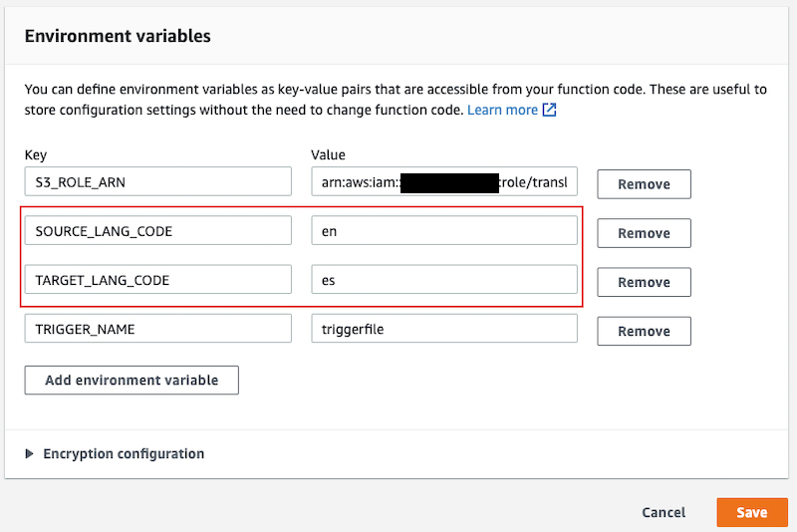This screenshot has width=797, height=532.
Task: Edit the source language value 'en'
Action: tap(444, 231)
